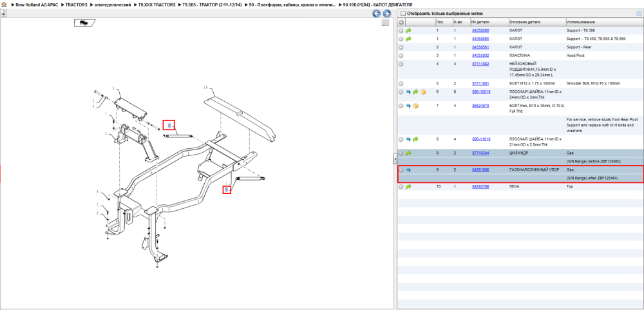Click the green arrow icon for part 896-15010
644x310 pixels.
coord(415,92)
